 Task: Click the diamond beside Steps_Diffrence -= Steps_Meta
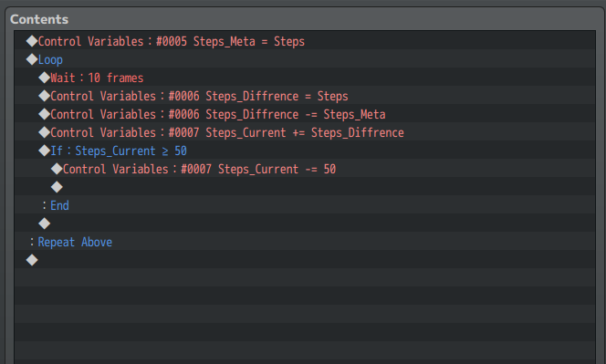[45, 114]
